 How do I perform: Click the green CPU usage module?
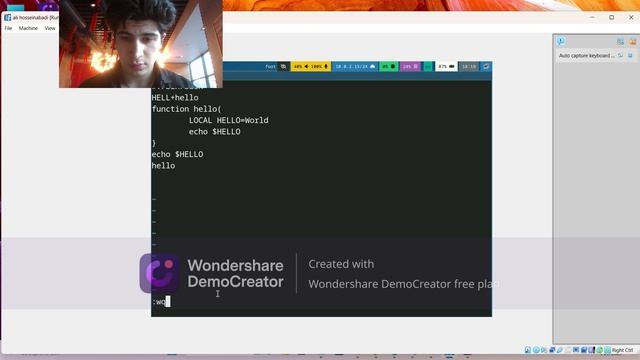tap(389, 67)
